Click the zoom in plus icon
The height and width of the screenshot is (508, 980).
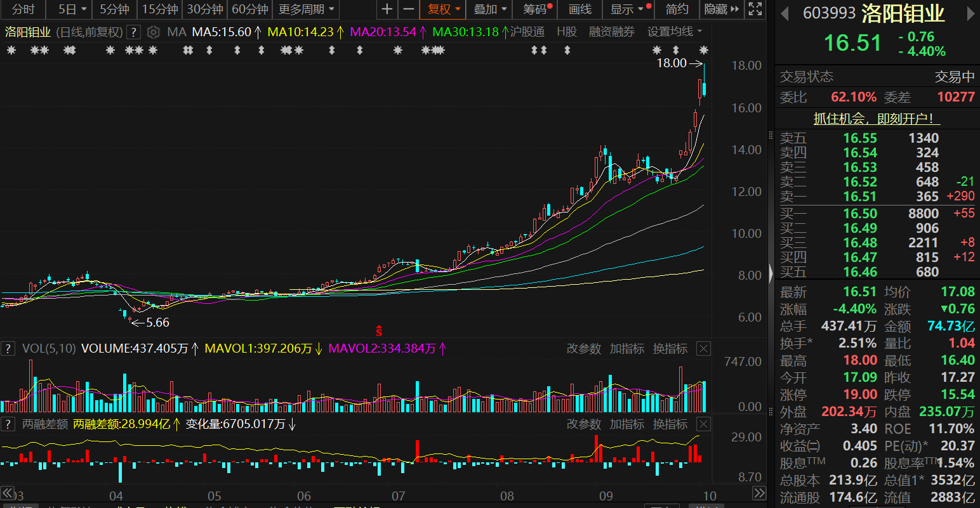[x=387, y=10]
